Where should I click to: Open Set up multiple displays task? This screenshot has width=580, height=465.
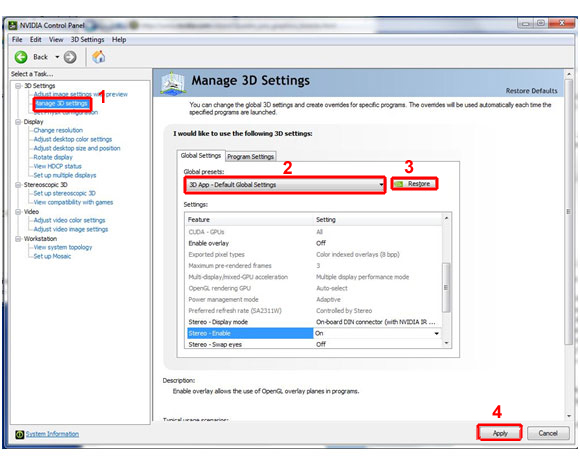click(x=65, y=175)
